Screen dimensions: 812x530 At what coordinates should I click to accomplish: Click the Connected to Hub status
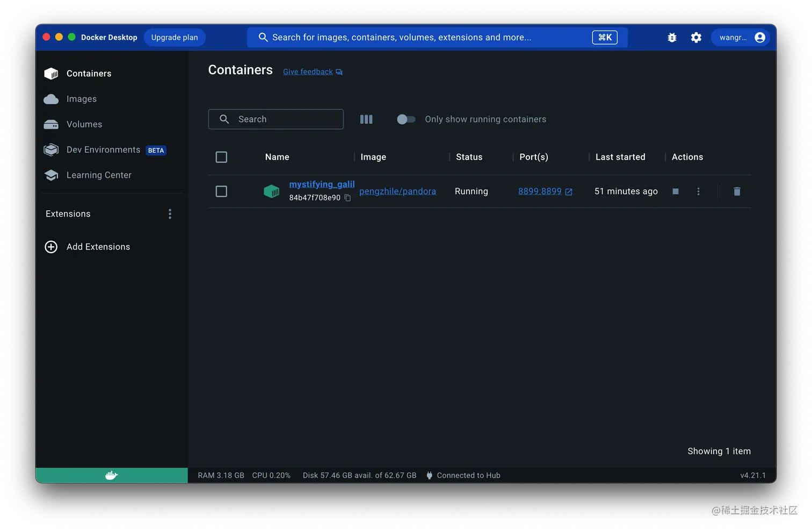pyautogui.click(x=463, y=476)
